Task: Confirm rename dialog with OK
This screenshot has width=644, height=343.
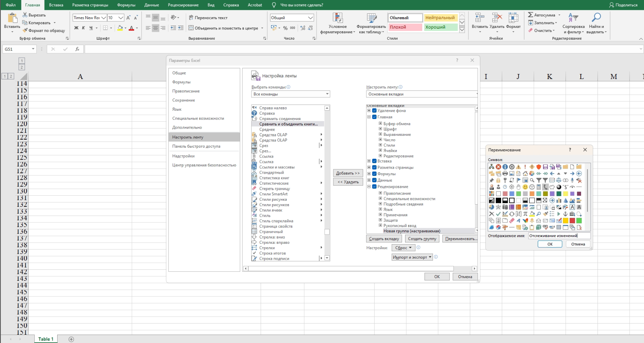Action: 550,244
